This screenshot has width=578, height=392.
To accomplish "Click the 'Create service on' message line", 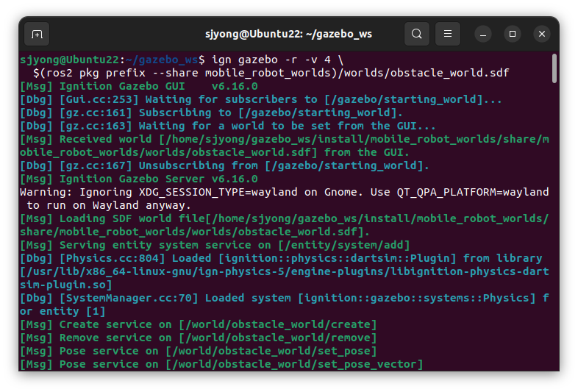I will click(199, 325).
